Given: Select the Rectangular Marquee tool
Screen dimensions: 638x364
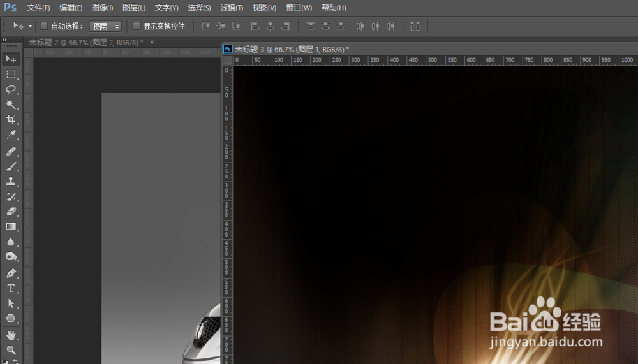Looking at the screenshot, I should (x=11, y=75).
